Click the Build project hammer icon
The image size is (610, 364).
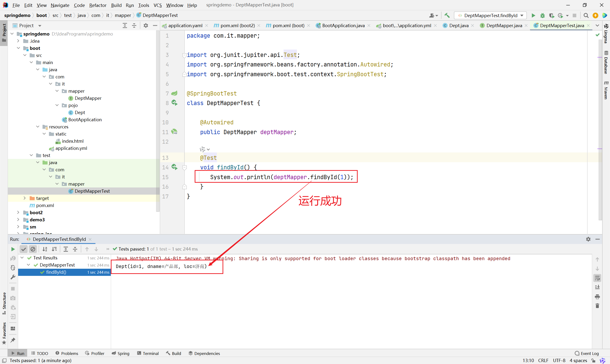[447, 15]
